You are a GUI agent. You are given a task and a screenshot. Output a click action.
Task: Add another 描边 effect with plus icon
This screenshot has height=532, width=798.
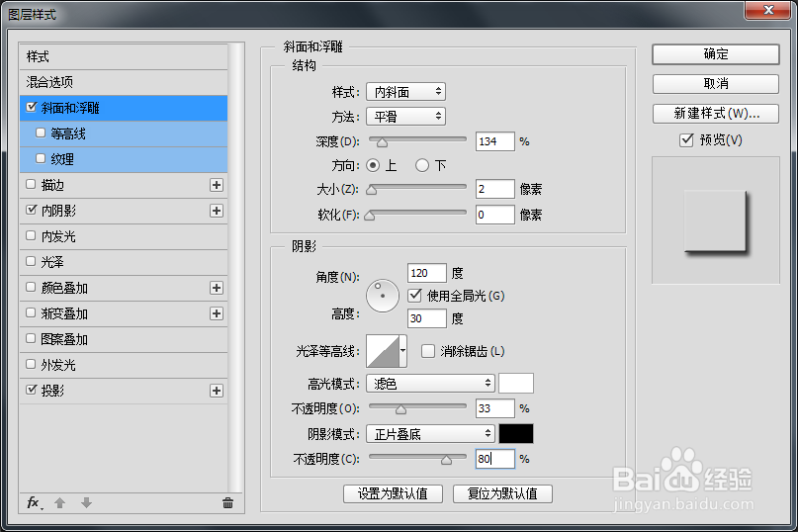[217, 185]
